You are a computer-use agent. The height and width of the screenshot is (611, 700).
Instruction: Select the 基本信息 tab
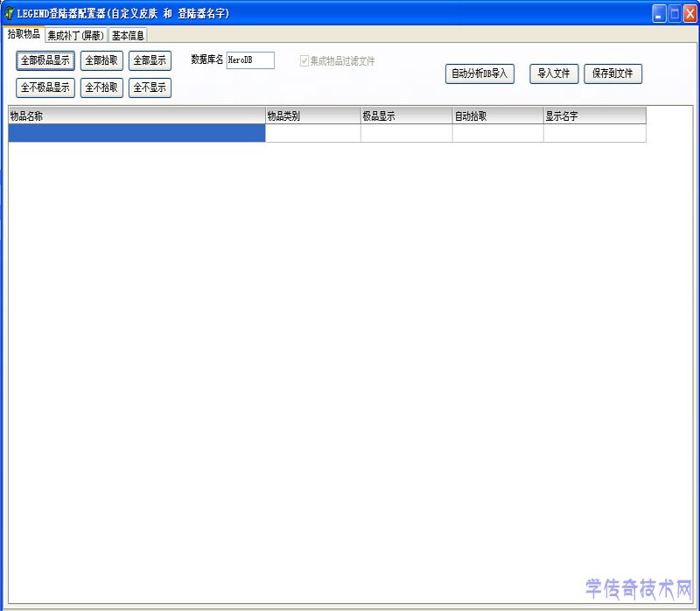click(x=128, y=36)
